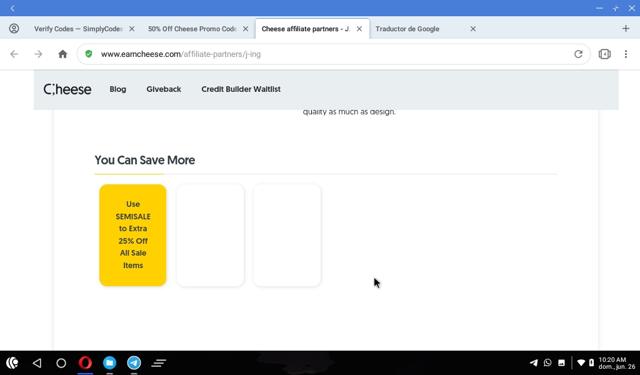The image size is (640, 375).
Task: Open the launcher icon in the taskbar
Action: pyautogui.click(x=12, y=363)
